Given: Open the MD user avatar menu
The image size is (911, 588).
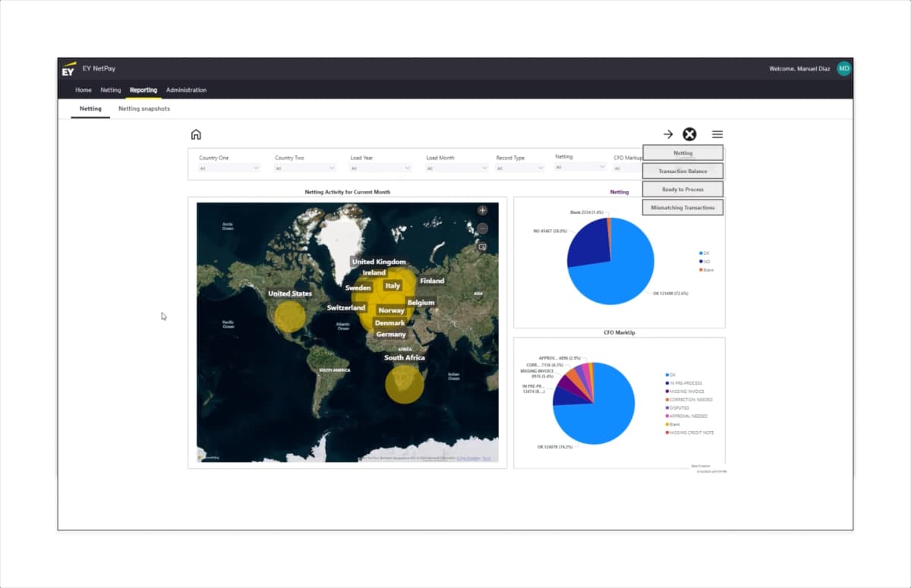Looking at the screenshot, I should [x=843, y=69].
